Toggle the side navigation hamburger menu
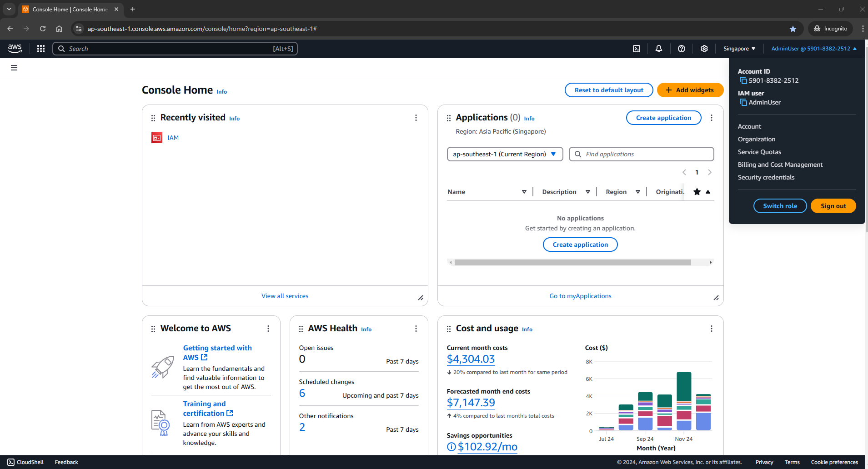This screenshot has width=868, height=469. click(14, 68)
